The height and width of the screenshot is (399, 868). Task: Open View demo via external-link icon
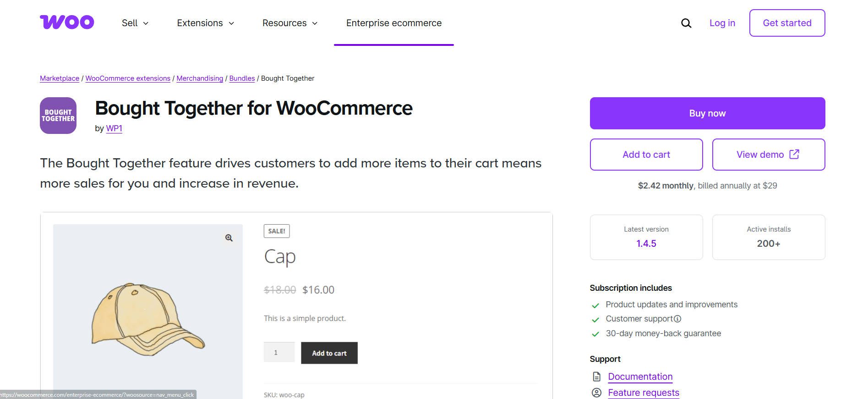pos(793,155)
